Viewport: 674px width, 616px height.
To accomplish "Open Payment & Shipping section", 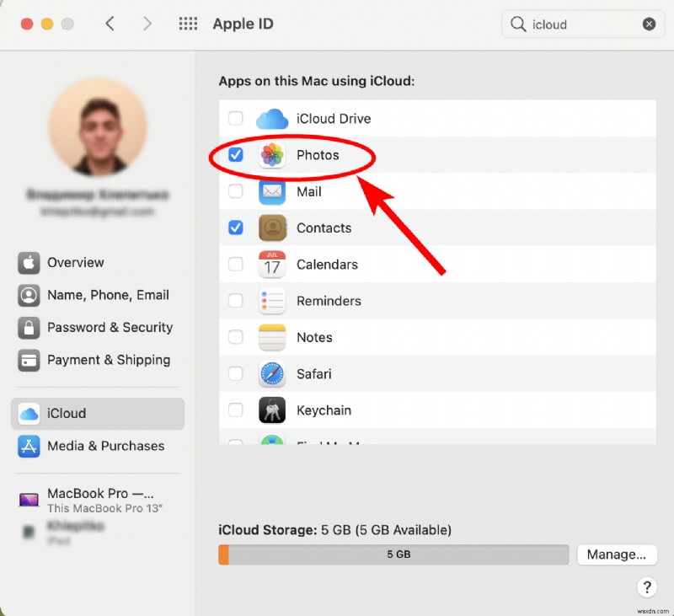I will [98, 360].
